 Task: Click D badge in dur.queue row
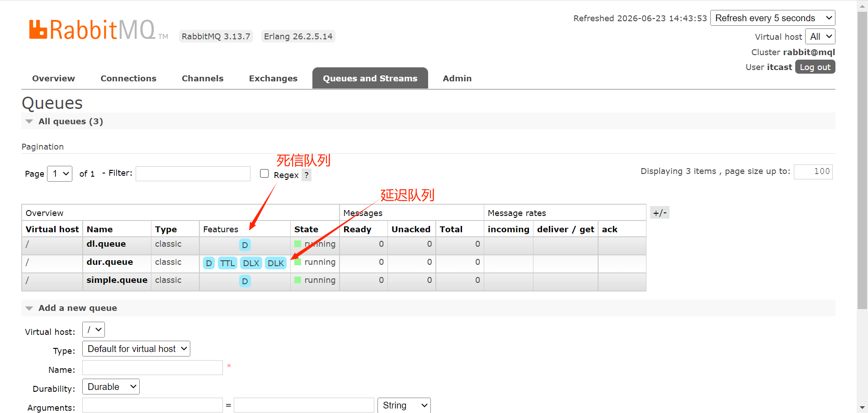209,263
